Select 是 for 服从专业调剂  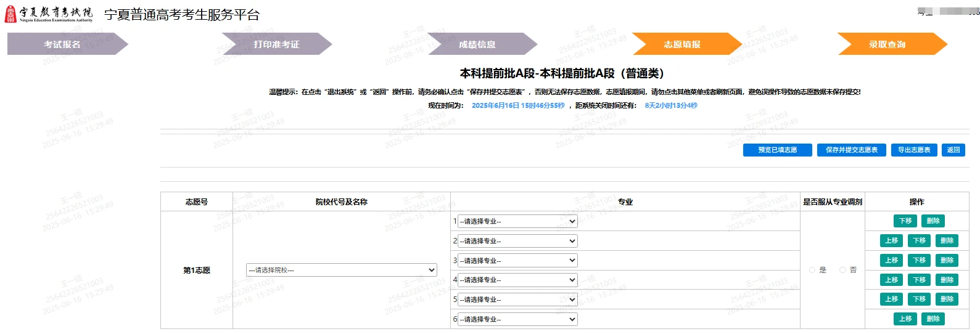click(x=812, y=270)
